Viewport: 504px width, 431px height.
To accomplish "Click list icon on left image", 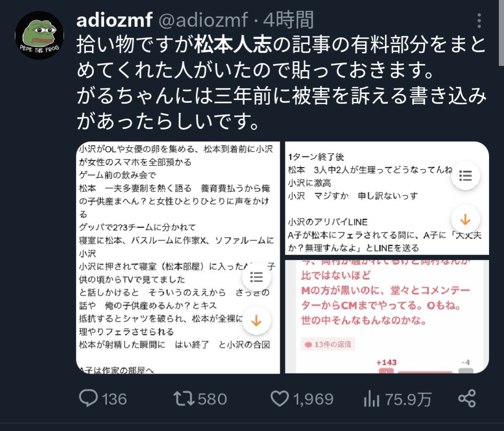I will (256, 277).
